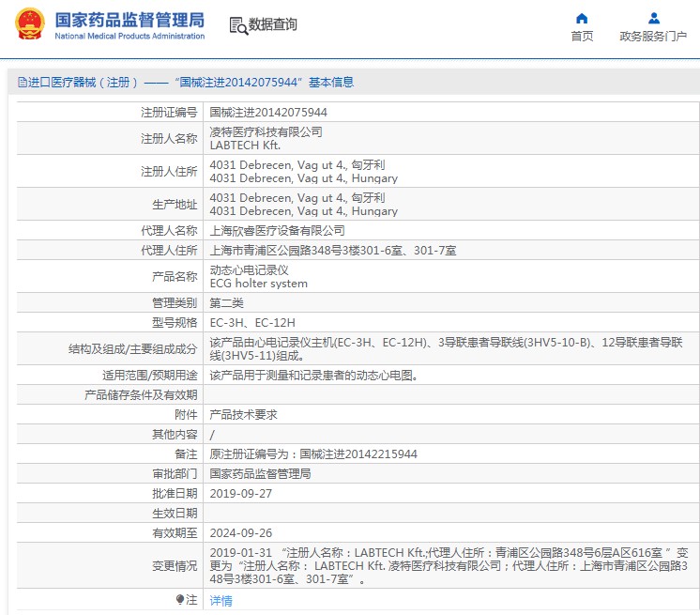This screenshot has width=700, height=615.
Task: Select agent name 上海欣睿医疗设备有限公司
Action: click(x=277, y=230)
